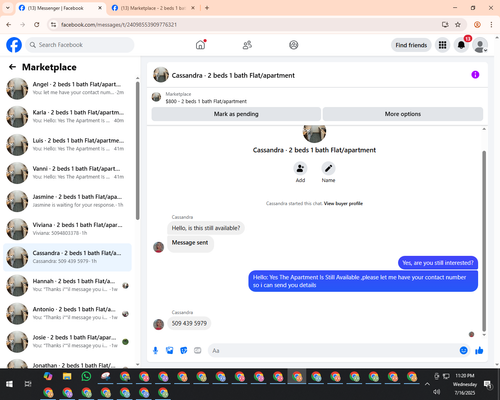
Task: Click the chat list vertical scrollbar
Action: (138, 151)
